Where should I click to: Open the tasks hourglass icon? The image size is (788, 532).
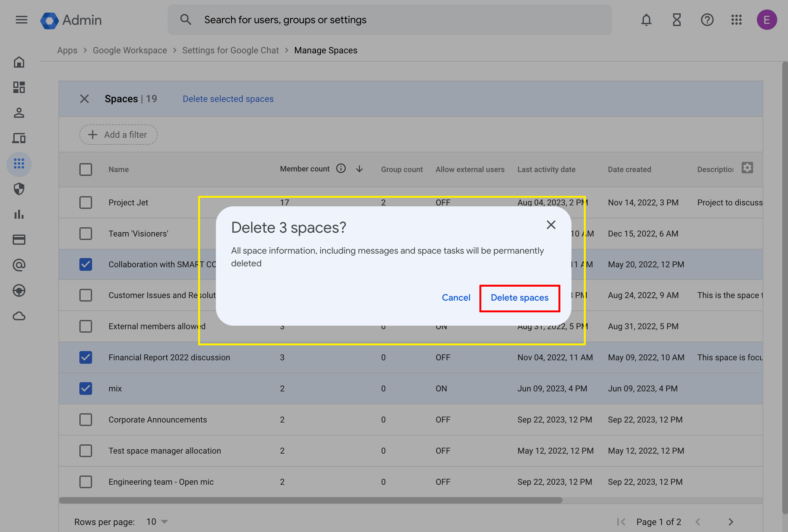677,20
